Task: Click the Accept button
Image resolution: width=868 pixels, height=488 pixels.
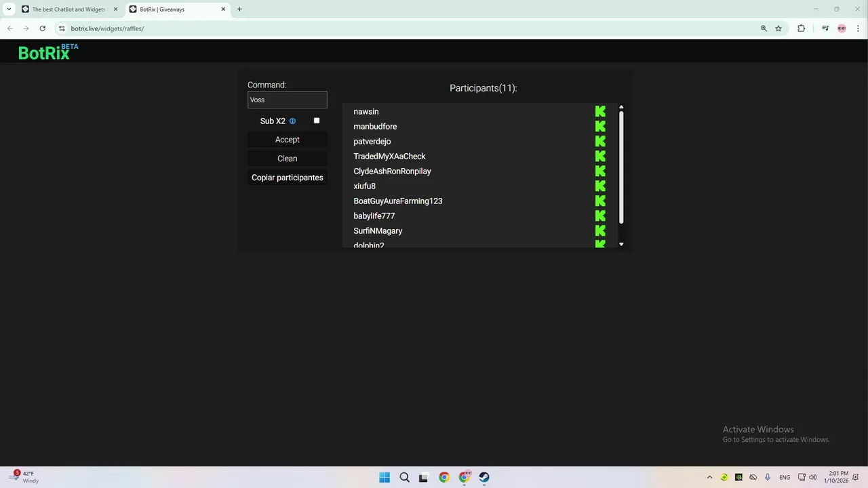Action: [288, 140]
